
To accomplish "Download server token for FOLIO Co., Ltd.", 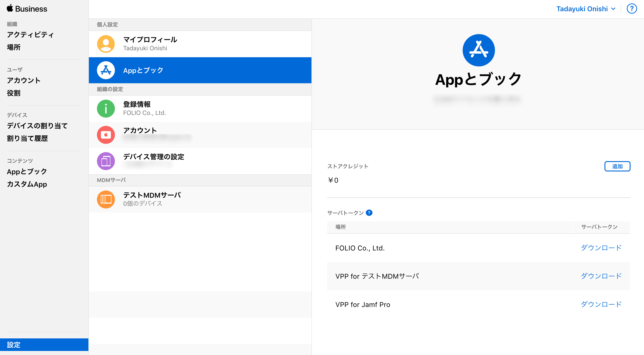I will [x=601, y=248].
